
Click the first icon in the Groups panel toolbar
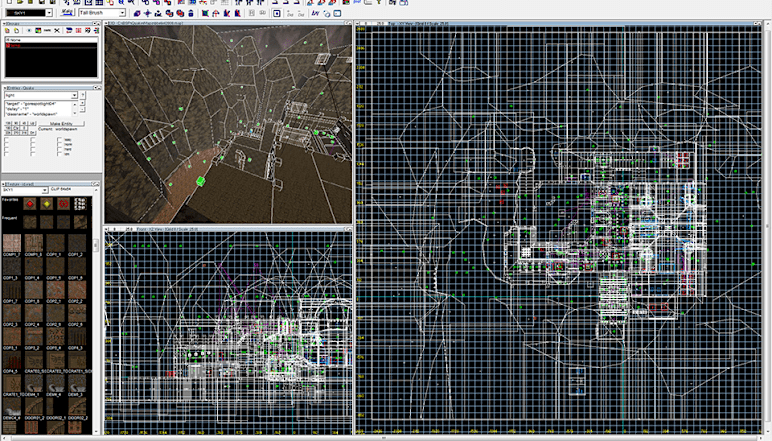point(6,32)
